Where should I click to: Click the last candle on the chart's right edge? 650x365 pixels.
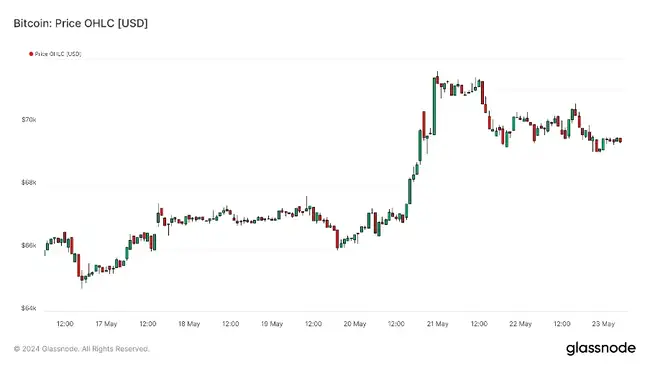620,140
